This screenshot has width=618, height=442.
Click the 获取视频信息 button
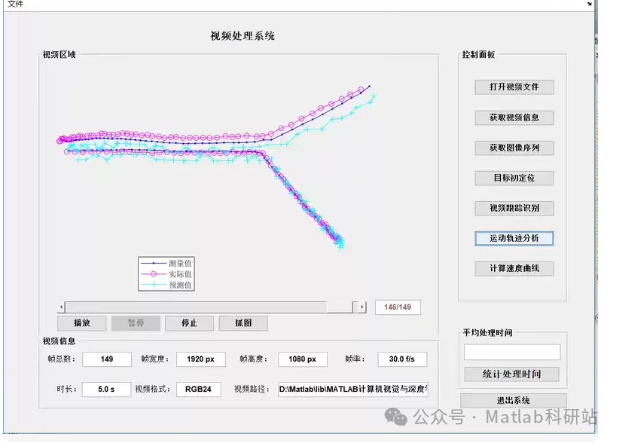tap(514, 117)
